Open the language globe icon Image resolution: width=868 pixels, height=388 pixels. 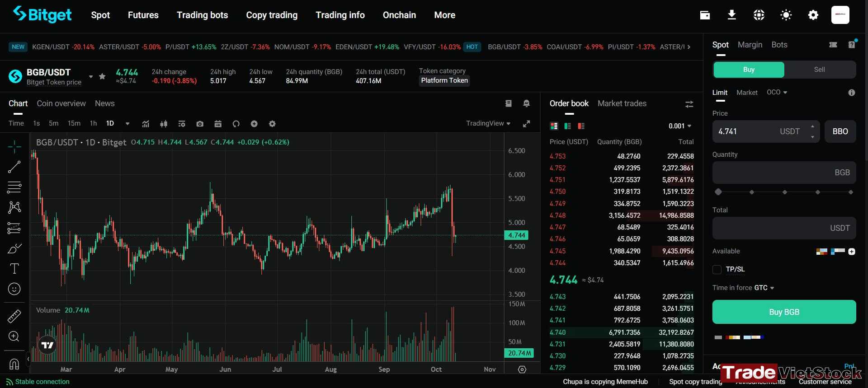coord(759,15)
